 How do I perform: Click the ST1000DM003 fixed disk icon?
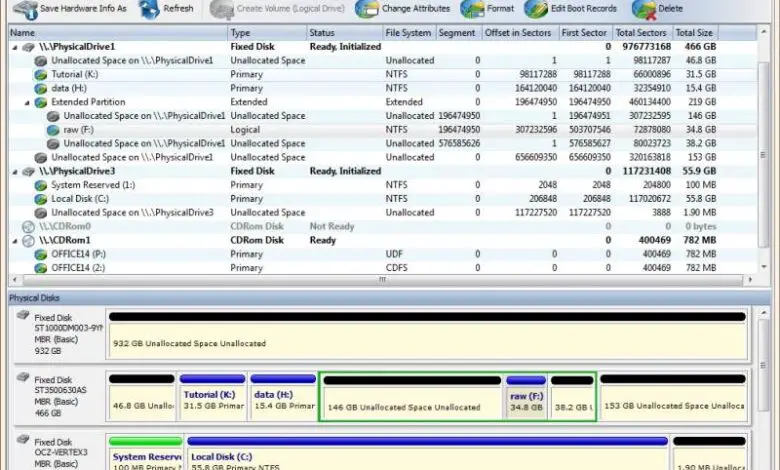click(23, 315)
